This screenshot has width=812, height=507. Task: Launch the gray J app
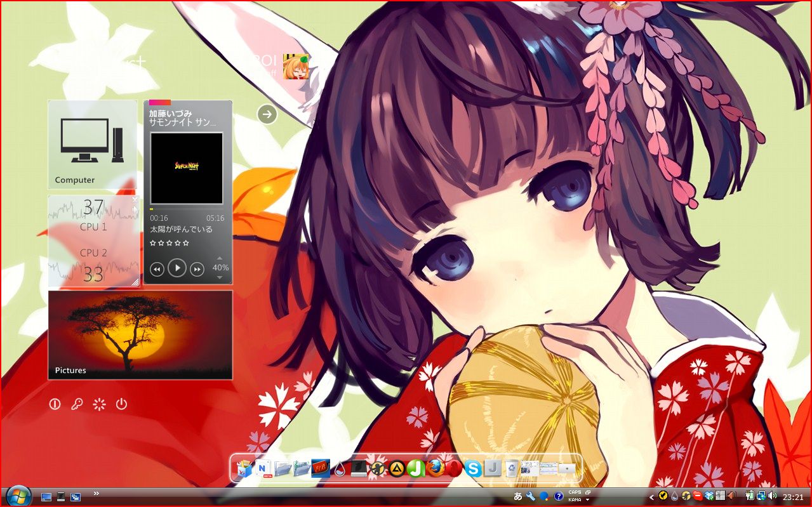[x=491, y=468]
